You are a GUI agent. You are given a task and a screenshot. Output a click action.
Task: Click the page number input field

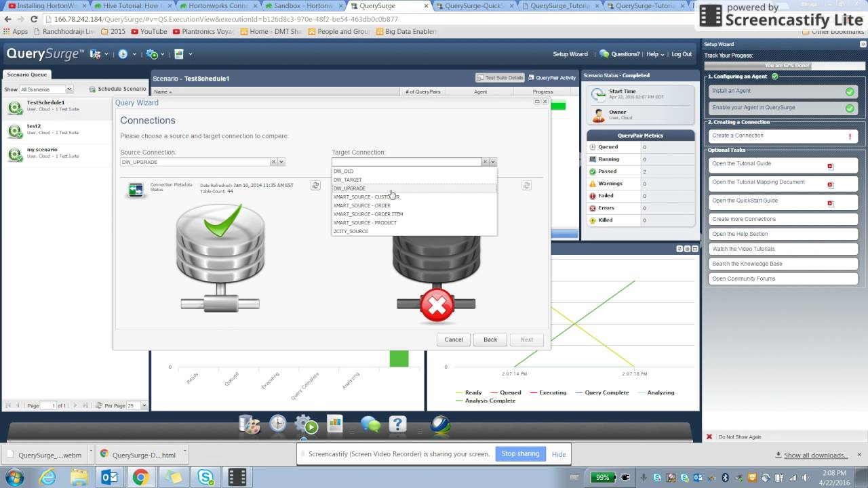point(49,405)
